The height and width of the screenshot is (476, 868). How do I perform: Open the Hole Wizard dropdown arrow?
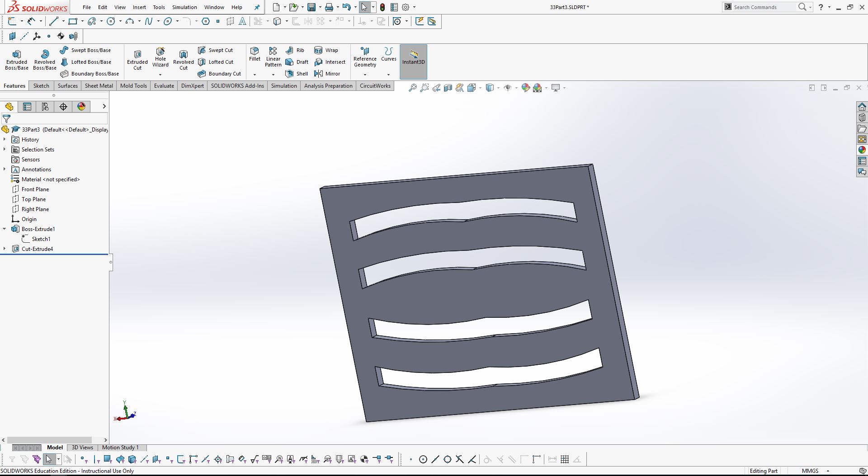coord(160,75)
